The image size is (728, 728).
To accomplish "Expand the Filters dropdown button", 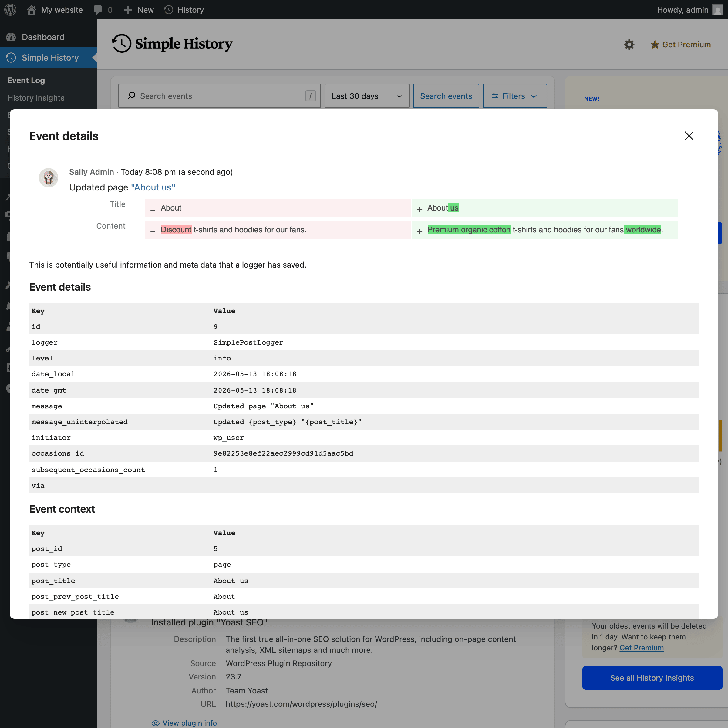I will pos(515,96).
